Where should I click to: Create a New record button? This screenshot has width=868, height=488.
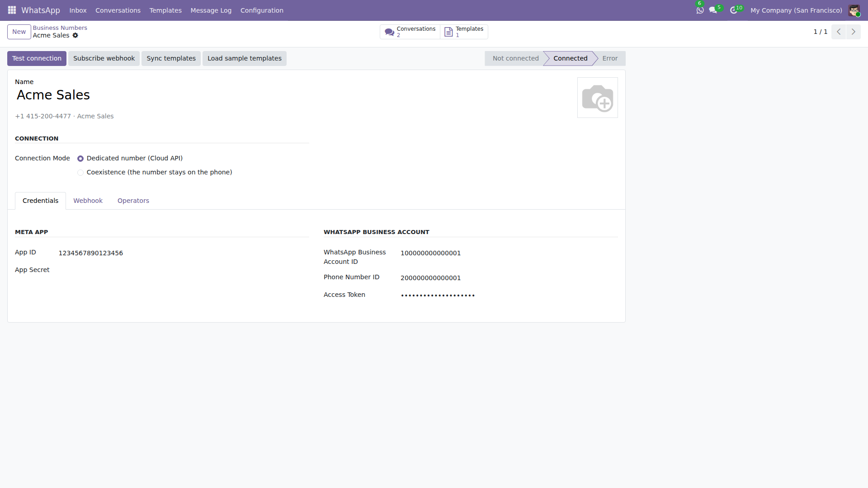pyautogui.click(x=19, y=32)
